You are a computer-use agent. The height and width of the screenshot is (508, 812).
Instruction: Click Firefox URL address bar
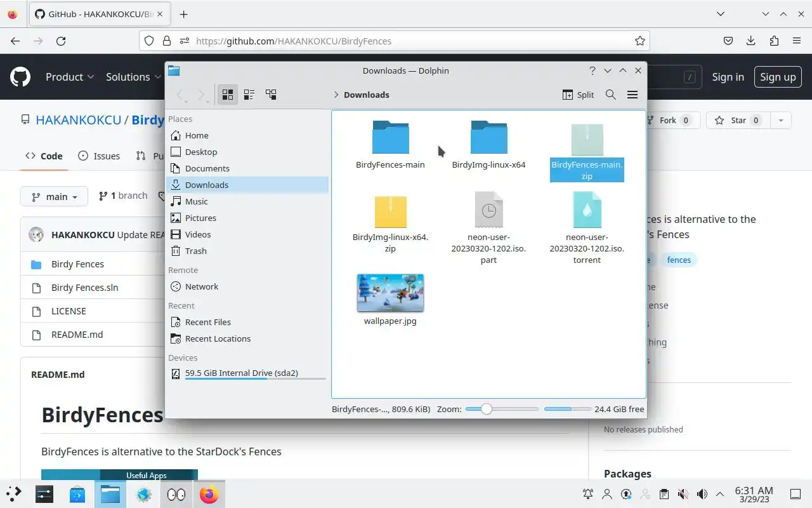pyautogui.click(x=394, y=41)
